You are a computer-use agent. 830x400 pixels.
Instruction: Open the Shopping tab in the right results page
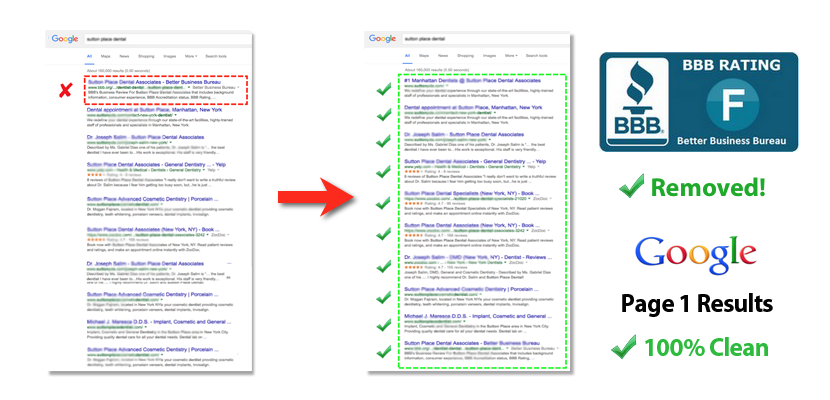pos(465,56)
